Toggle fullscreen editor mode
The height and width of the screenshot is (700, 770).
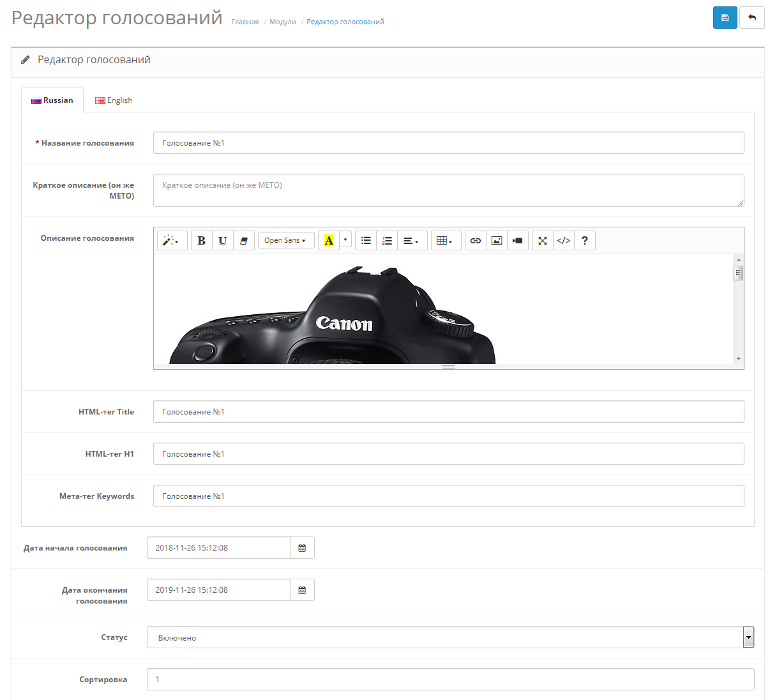tap(542, 241)
